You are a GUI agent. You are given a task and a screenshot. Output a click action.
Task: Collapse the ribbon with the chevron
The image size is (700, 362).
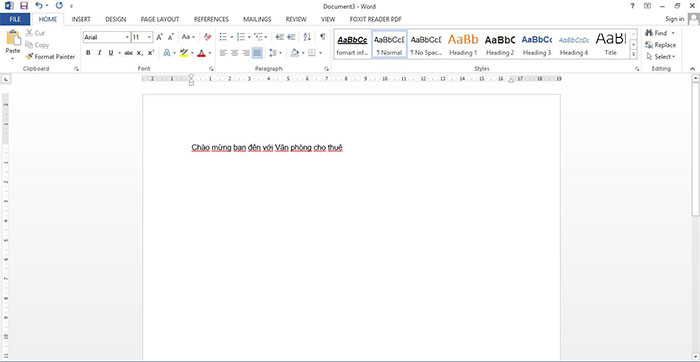pos(692,69)
